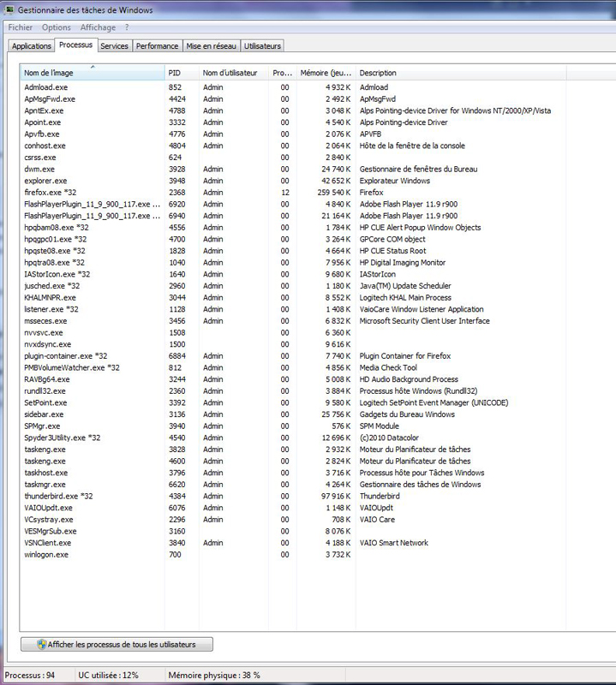
Task: Select the taskhost.exe process
Action: (x=295, y=474)
